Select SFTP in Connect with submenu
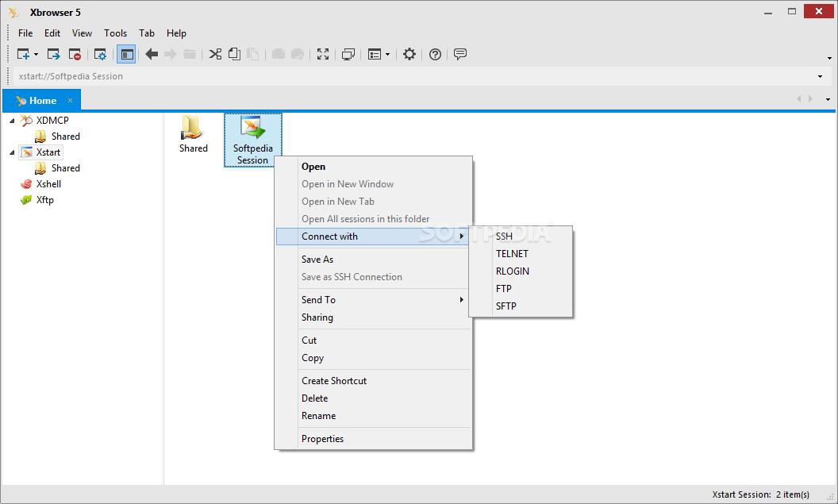Viewport: 838px width, 504px height. [x=521, y=306]
